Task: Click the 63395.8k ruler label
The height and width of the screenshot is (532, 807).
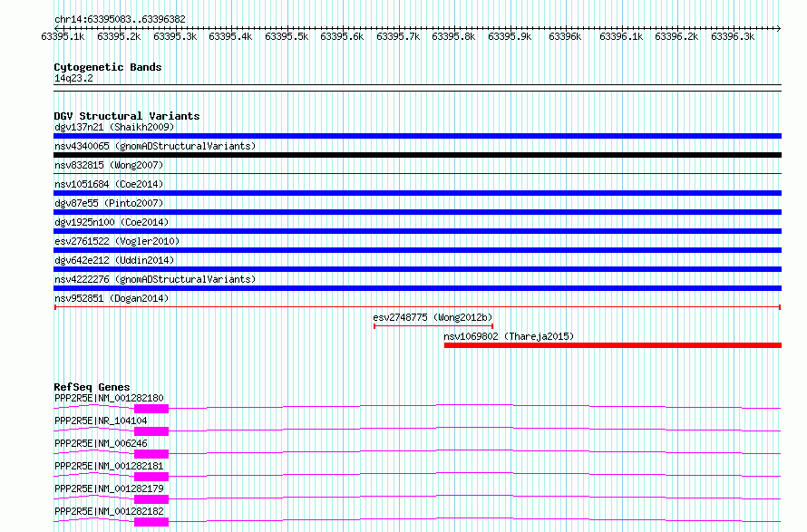Action: (x=454, y=37)
